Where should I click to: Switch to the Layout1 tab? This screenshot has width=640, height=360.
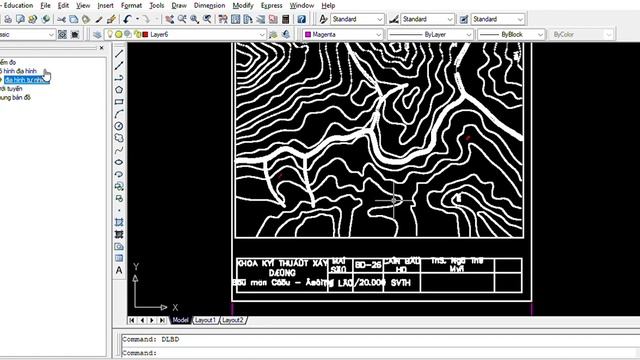(205, 320)
